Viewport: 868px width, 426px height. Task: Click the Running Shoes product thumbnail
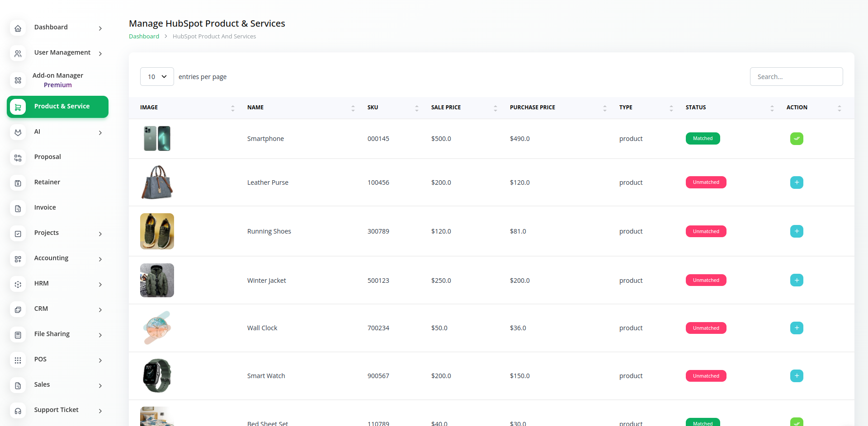[x=157, y=231]
